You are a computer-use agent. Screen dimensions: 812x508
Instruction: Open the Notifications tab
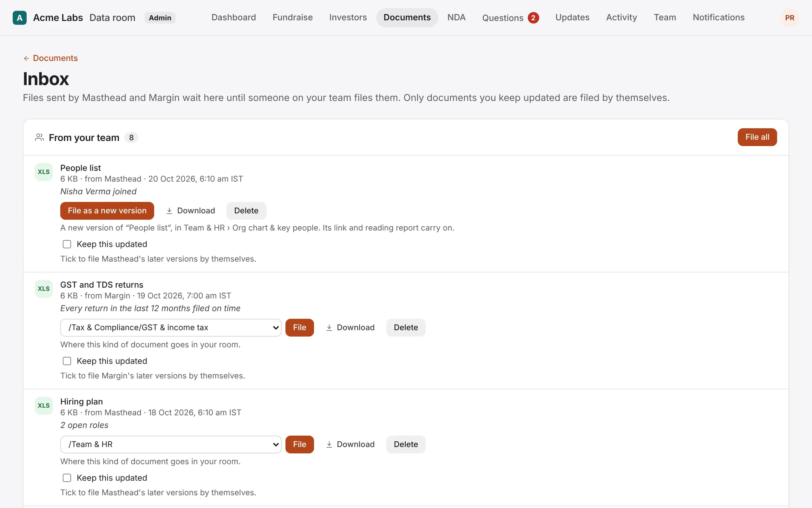[718, 17]
